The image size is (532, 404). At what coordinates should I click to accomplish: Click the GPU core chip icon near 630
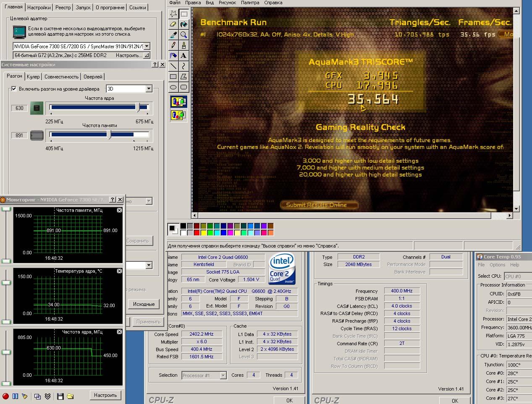[37, 108]
